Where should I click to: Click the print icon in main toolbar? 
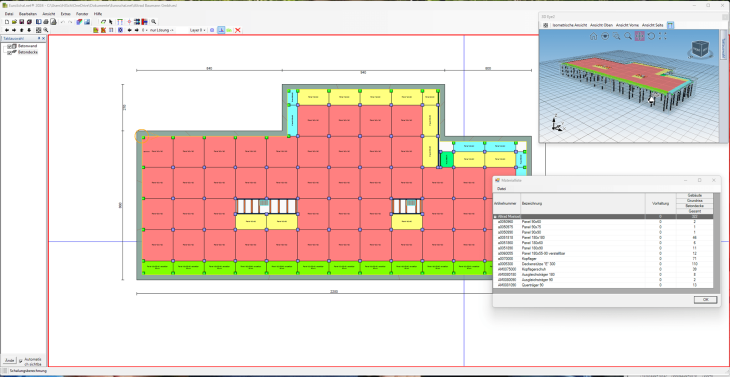(46, 21)
